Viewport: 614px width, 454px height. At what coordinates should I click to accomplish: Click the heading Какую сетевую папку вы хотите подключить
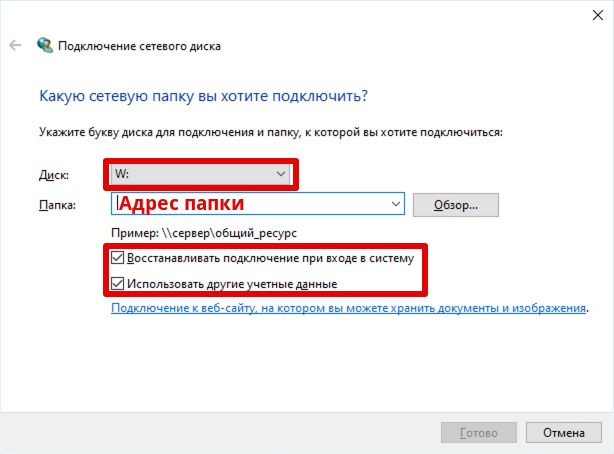(203, 96)
